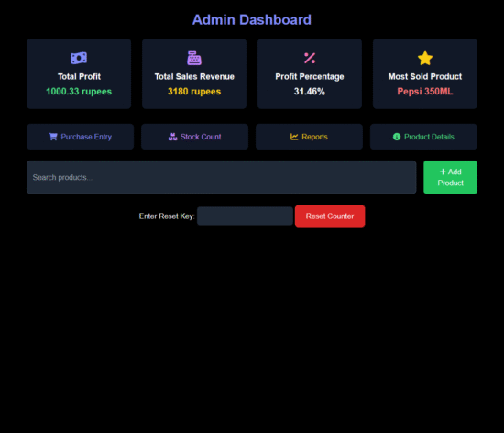Click the pink percent icon
This screenshot has height=433, width=504.
[x=310, y=58]
